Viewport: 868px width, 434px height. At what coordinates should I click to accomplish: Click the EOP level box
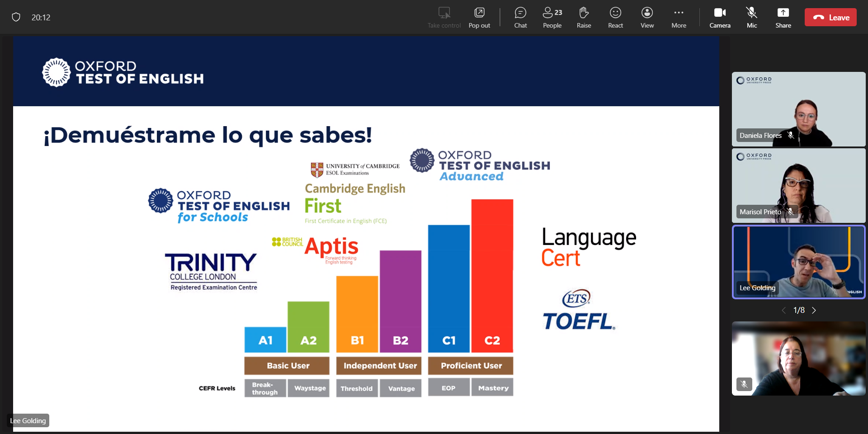tap(449, 387)
